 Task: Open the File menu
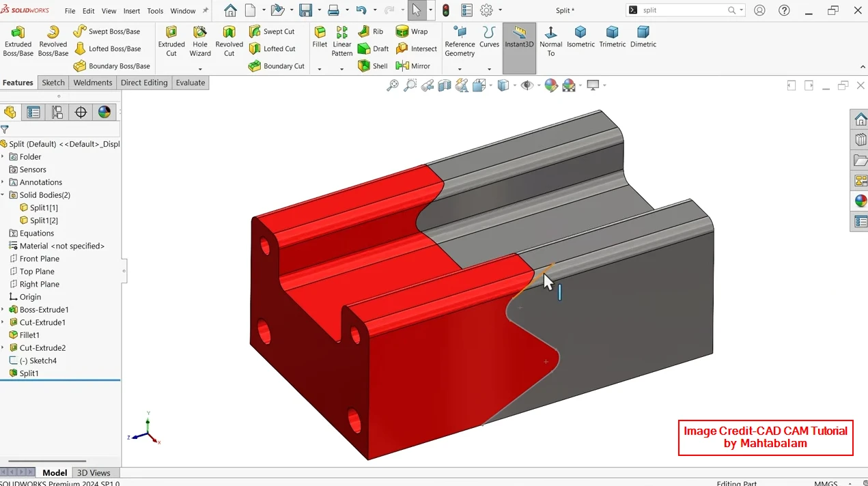point(70,11)
